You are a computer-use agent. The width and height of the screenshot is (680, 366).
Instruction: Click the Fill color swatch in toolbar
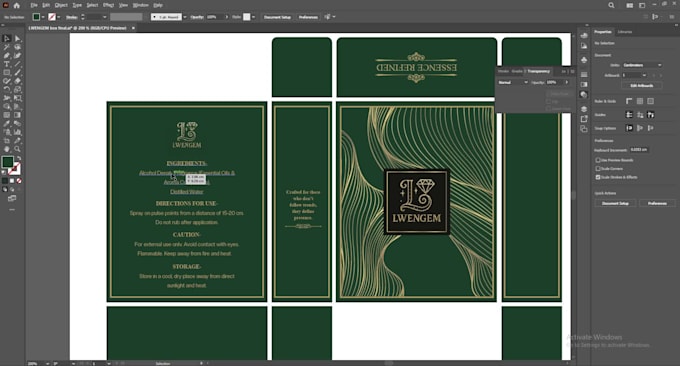(x=7, y=162)
